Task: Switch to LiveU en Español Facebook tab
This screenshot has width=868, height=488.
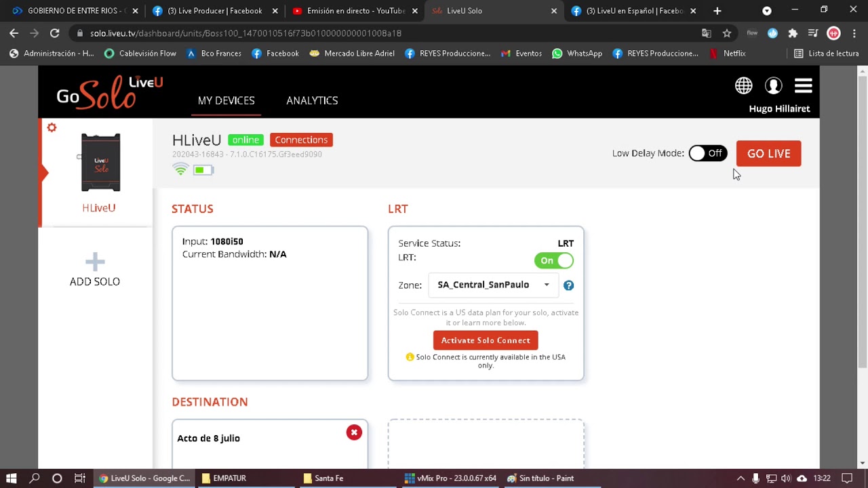Action: coord(634,11)
